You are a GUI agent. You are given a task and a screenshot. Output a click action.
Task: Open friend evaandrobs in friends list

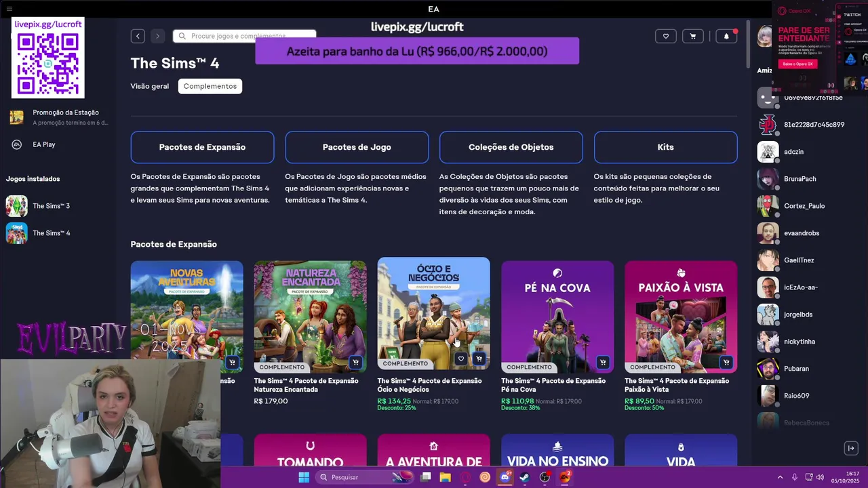(x=801, y=233)
